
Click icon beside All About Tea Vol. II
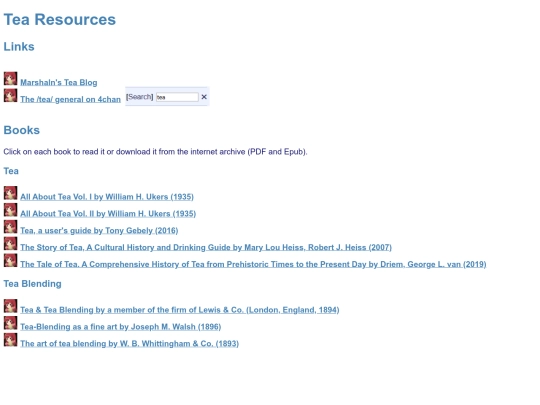coord(10,210)
